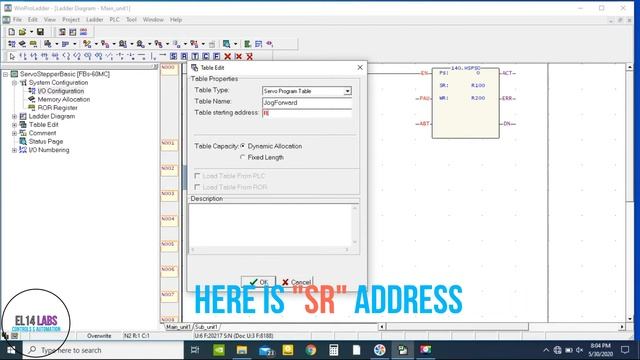Collapse the ServoStepperBasic project root
The image size is (640, 360).
coord(6,74)
